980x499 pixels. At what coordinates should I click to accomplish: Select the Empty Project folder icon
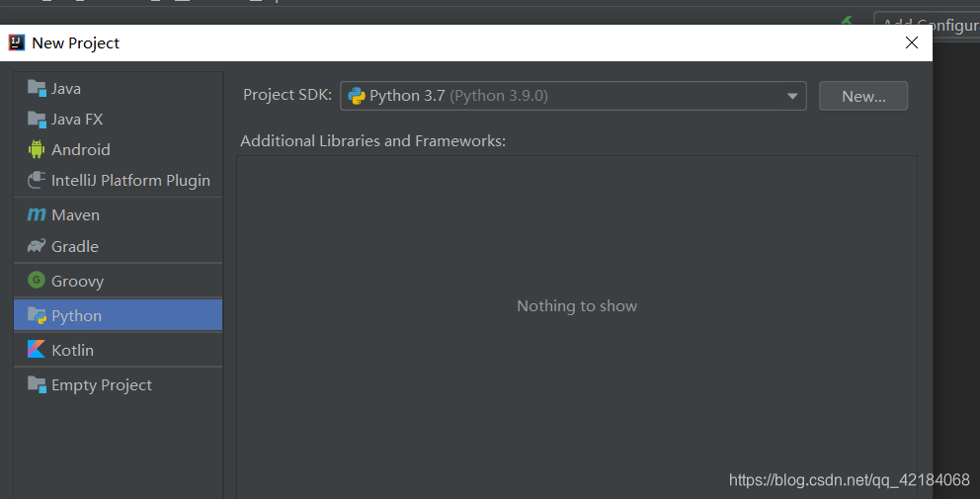(x=37, y=384)
